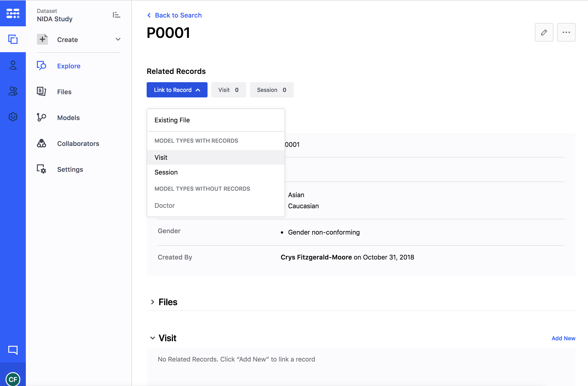The image size is (588, 386).
Task: Collapse the sidebar with the menu toggle icon
Action: [x=116, y=15]
